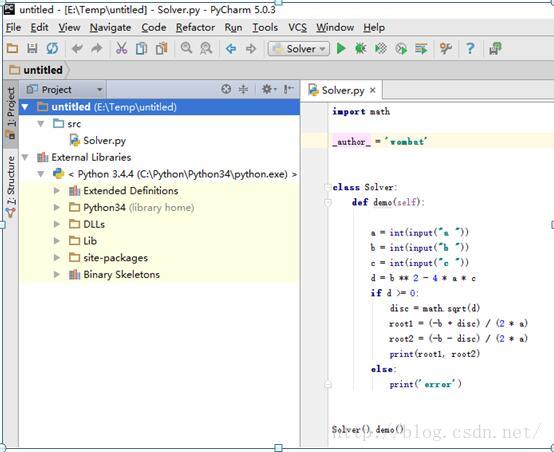Navigate Back with blue left arrow

tap(231, 48)
